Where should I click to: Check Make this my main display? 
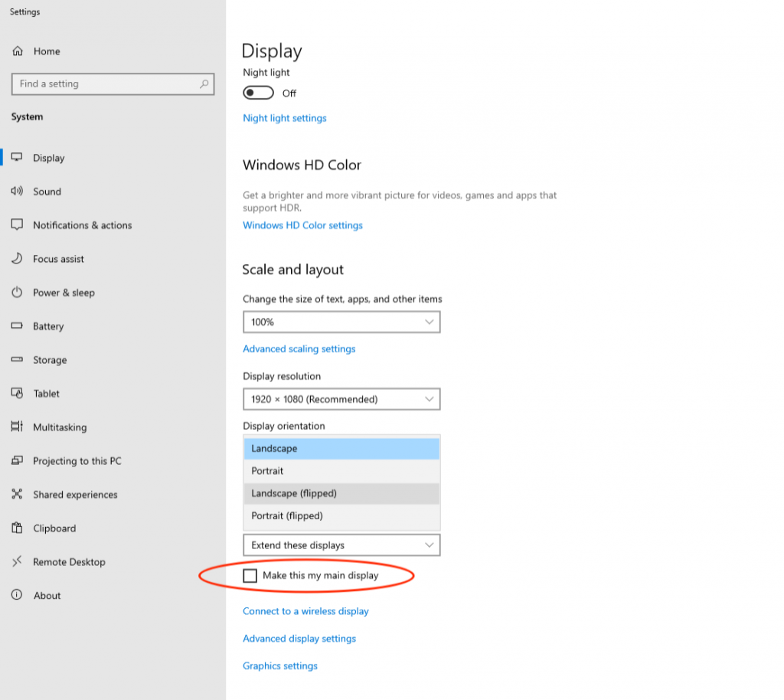click(250, 575)
